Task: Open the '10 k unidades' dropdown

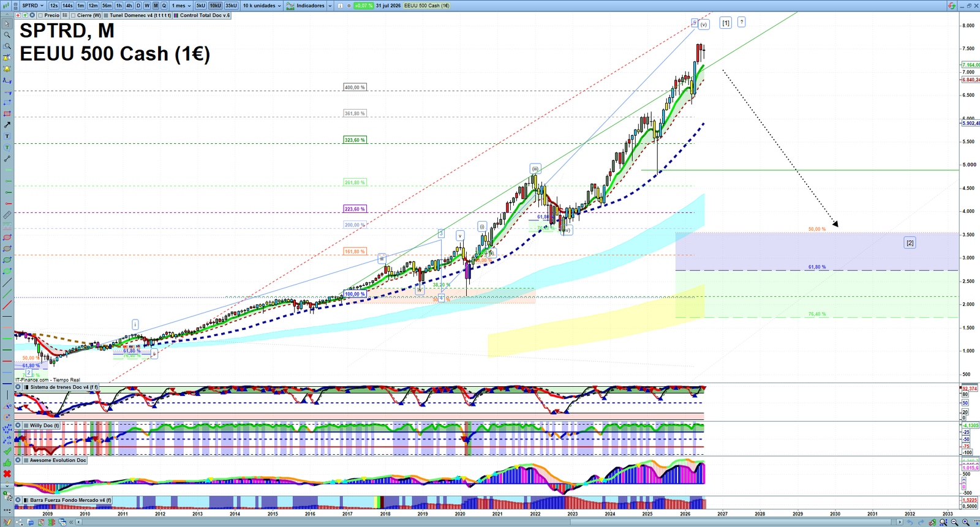Action: tap(262, 6)
